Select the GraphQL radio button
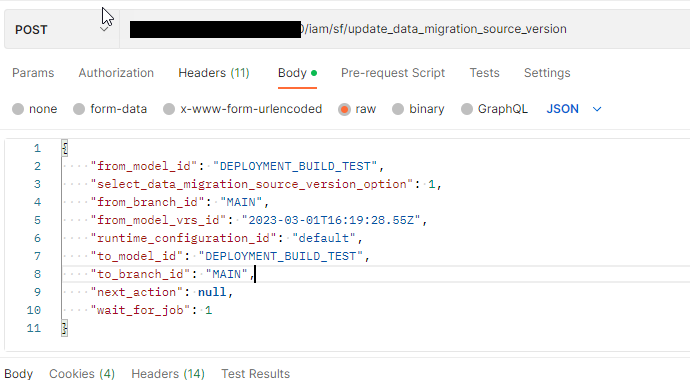Image resolution: width=690 pixels, height=380 pixels. [467, 109]
